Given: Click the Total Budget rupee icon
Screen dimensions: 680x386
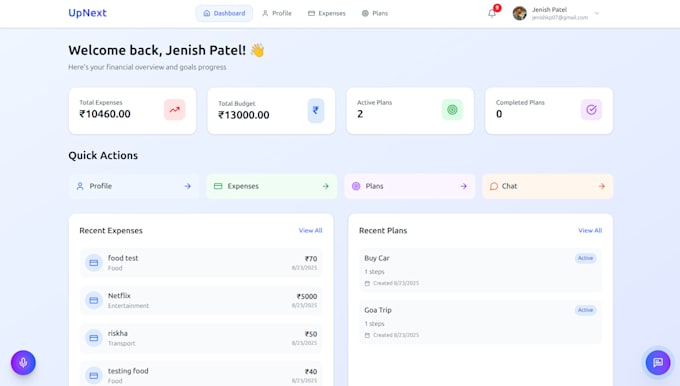Looking at the screenshot, I should (316, 111).
